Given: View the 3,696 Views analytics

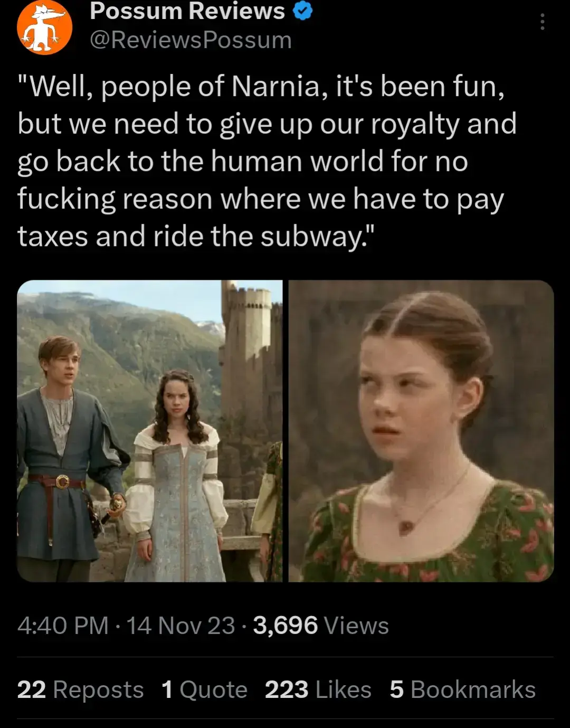Looking at the screenshot, I should pyautogui.click(x=321, y=626).
